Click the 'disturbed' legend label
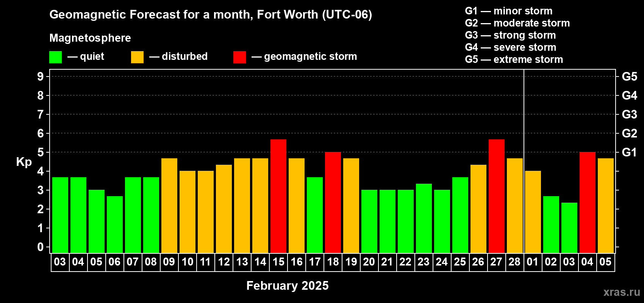 click(185, 56)
